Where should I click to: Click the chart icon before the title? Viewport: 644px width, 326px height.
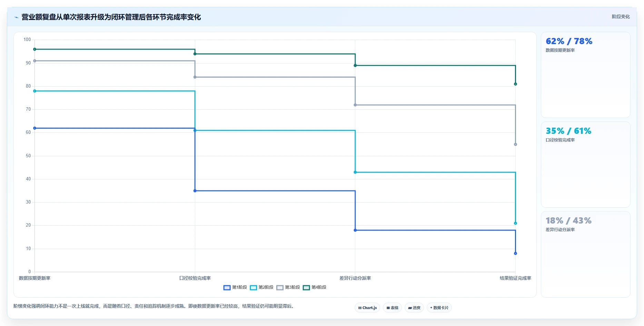[x=16, y=17]
